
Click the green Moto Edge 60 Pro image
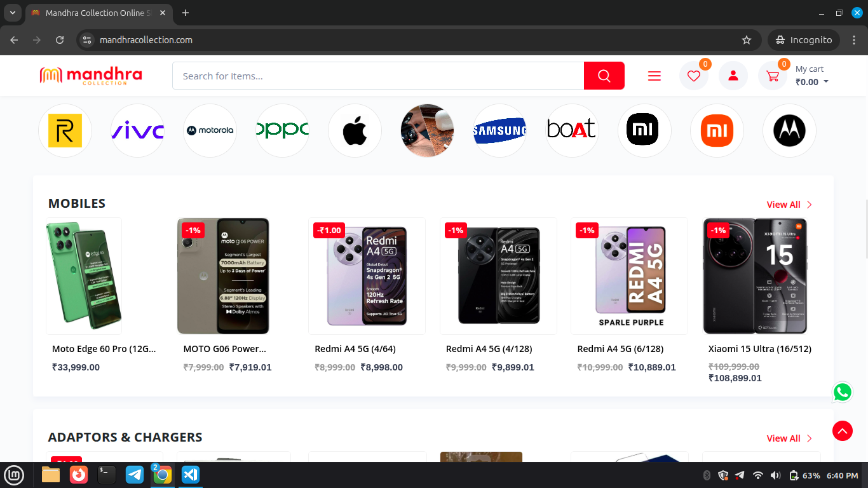click(84, 276)
